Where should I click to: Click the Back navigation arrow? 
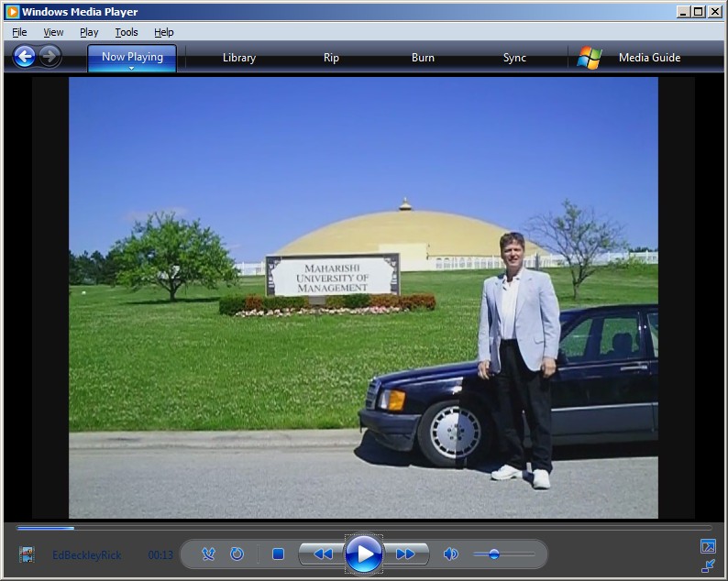(25, 57)
